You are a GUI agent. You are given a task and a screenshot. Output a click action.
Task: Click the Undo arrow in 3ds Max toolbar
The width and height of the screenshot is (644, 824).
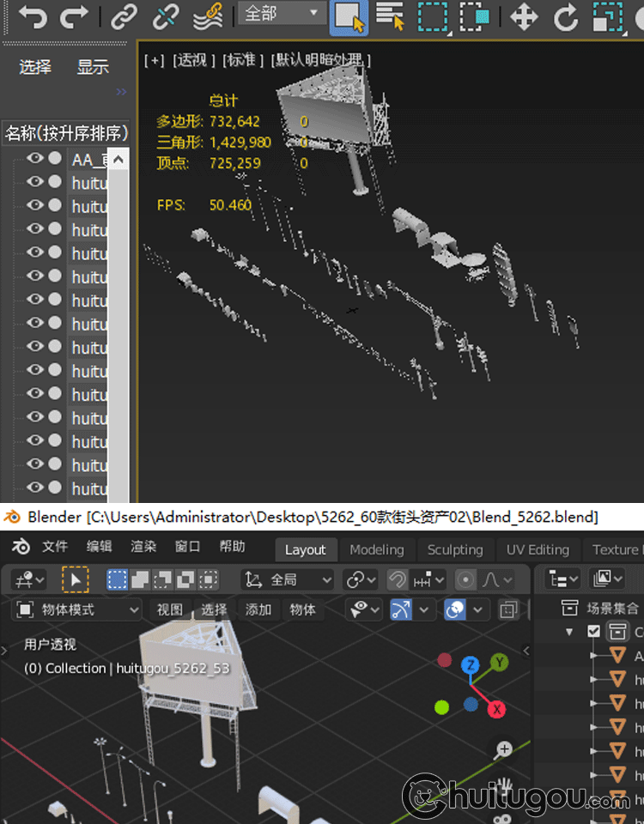pyautogui.click(x=33, y=15)
